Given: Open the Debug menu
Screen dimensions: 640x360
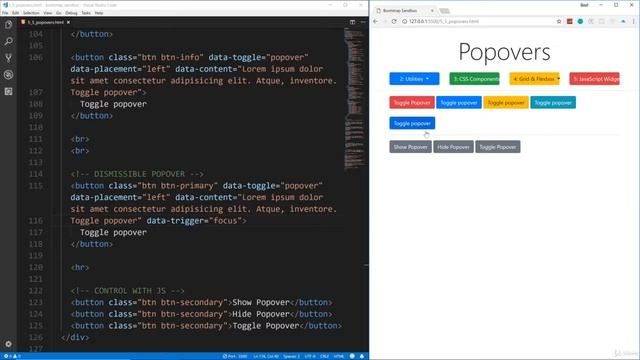Looking at the screenshot, I should click(71, 13).
